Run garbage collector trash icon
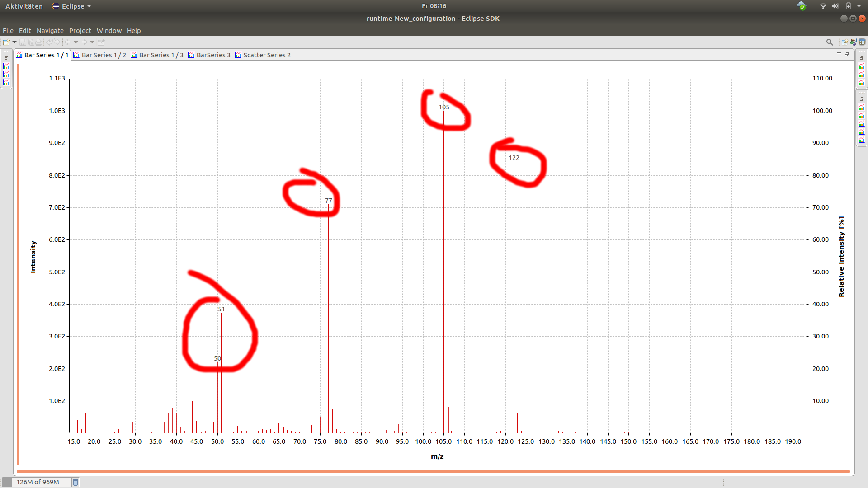This screenshot has width=868, height=488. tap(75, 482)
